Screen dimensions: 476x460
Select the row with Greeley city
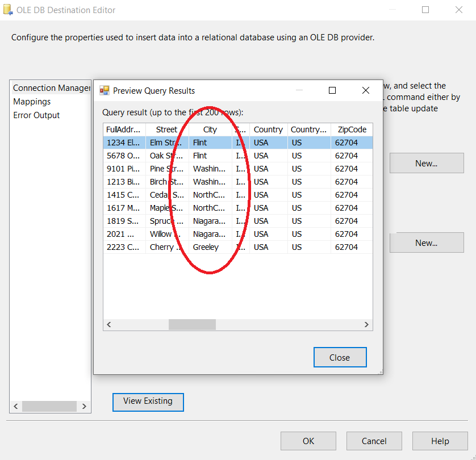coord(206,247)
